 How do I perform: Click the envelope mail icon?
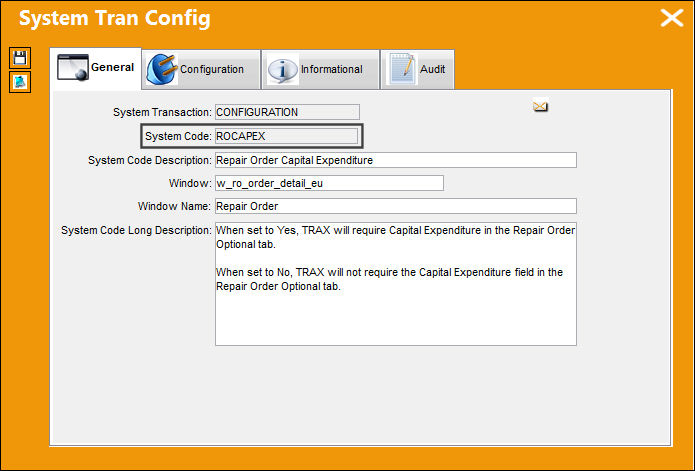pyautogui.click(x=540, y=107)
